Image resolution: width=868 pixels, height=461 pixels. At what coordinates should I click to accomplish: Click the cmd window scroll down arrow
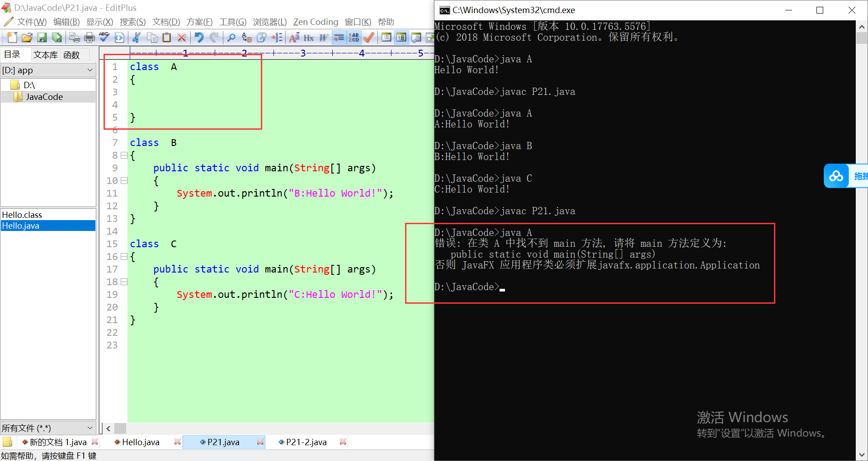862,455
